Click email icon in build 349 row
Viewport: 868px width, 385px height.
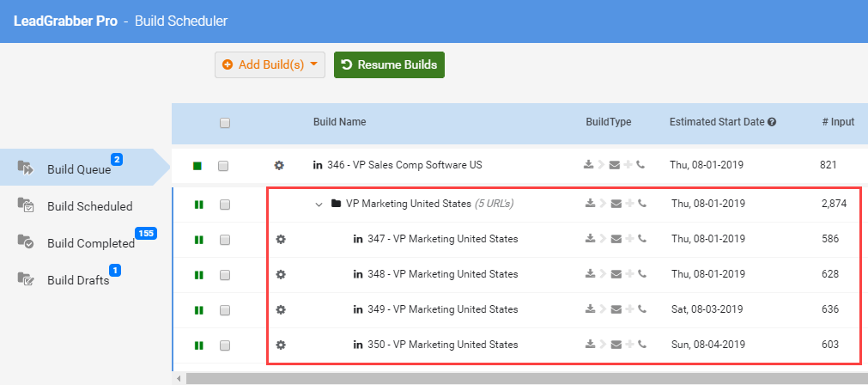click(616, 309)
